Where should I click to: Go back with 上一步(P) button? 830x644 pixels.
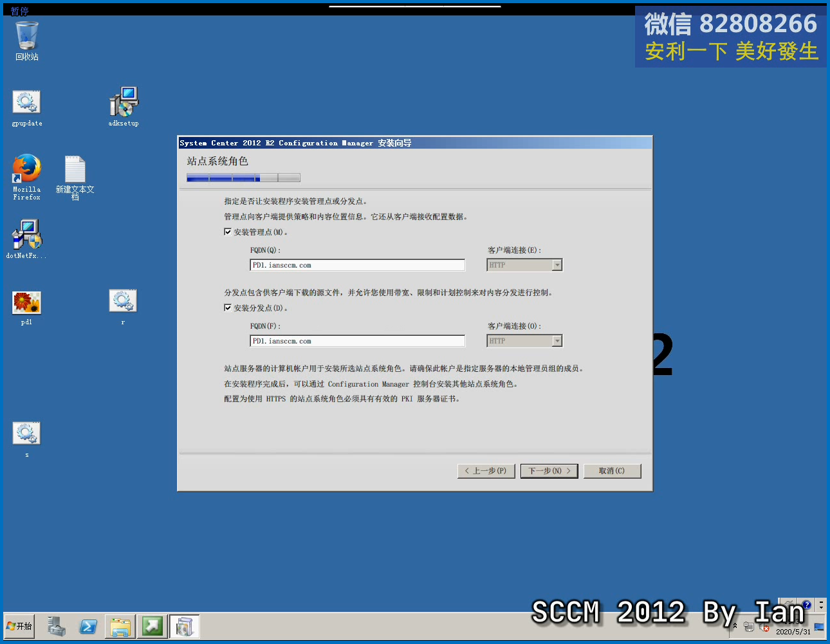click(x=486, y=471)
